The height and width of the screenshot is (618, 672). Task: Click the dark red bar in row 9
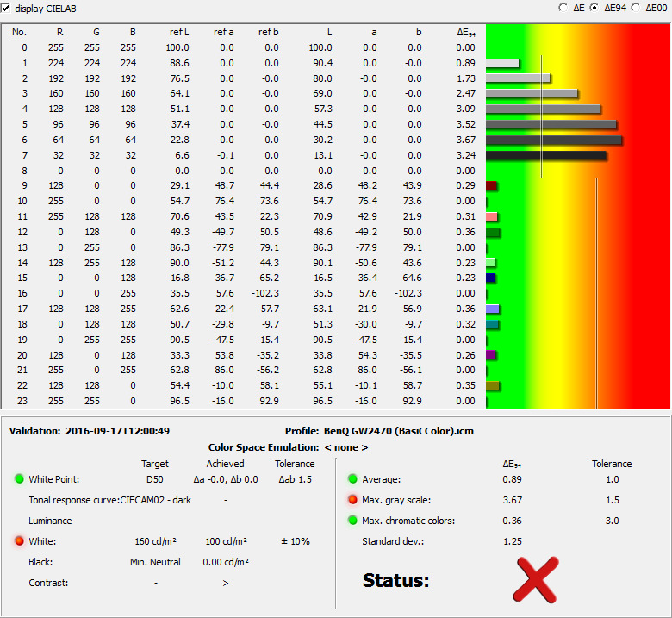(x=491, y=185)
